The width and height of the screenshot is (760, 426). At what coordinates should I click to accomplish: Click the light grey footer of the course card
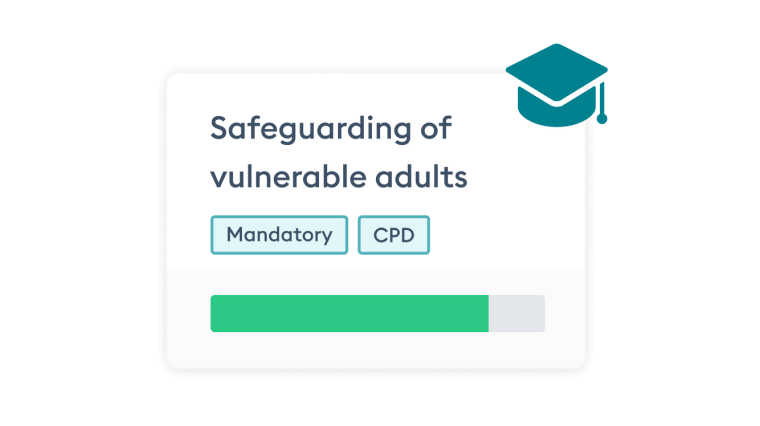click(375, 350)
